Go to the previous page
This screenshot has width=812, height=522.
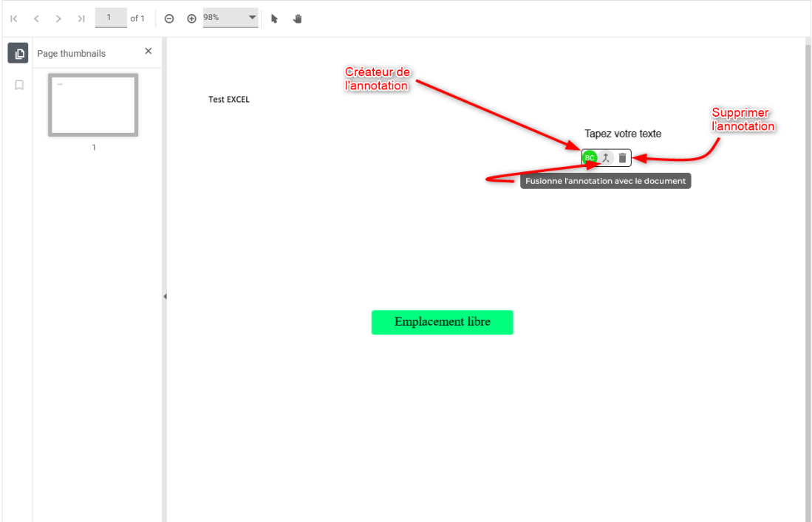pos(36,18)
